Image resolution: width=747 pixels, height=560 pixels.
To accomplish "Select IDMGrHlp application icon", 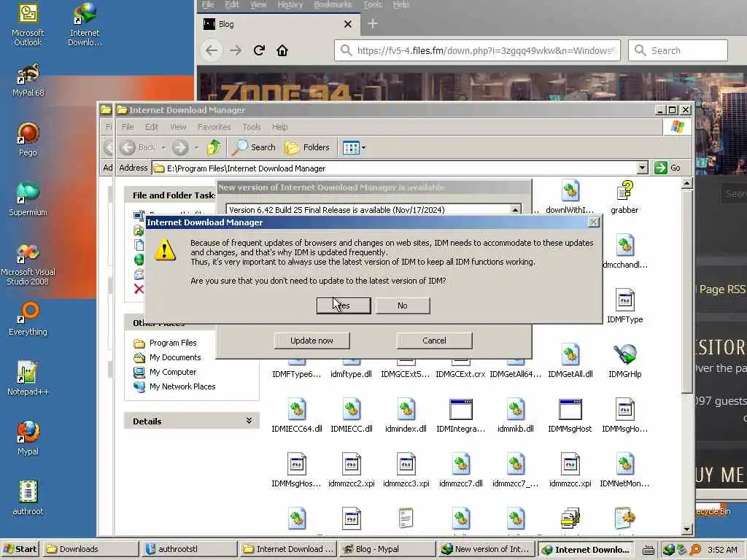I will 624,361.
